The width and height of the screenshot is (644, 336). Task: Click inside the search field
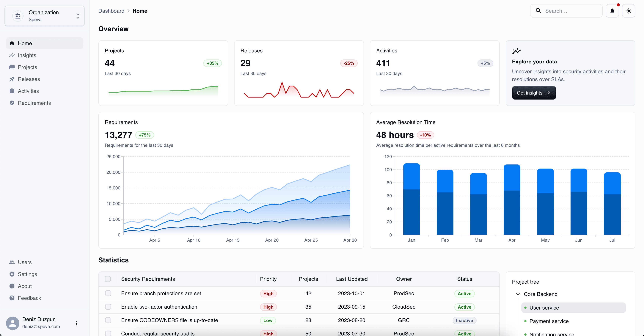(570, 11)
